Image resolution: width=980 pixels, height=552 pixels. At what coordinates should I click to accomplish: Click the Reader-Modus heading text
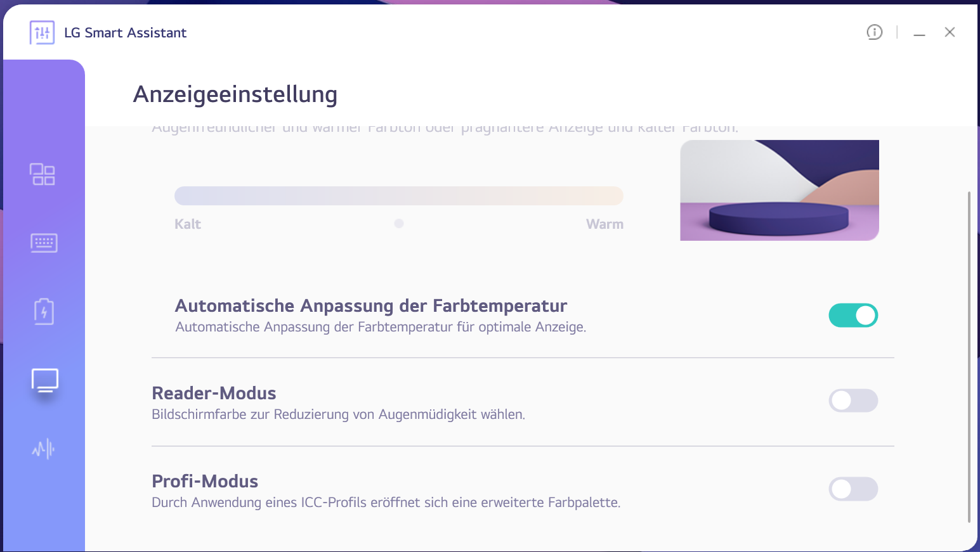pyautogui.click(x=214, y=394)
